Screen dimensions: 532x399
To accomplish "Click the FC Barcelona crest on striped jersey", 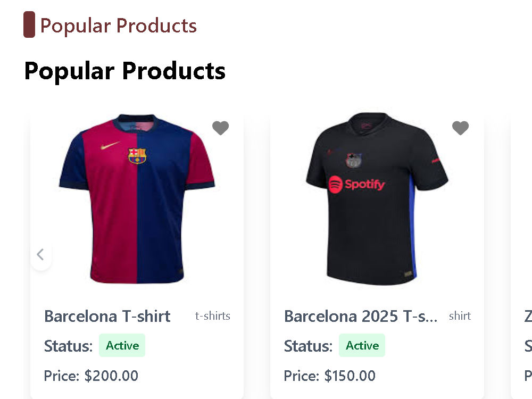I will click(x=137, y=156).
